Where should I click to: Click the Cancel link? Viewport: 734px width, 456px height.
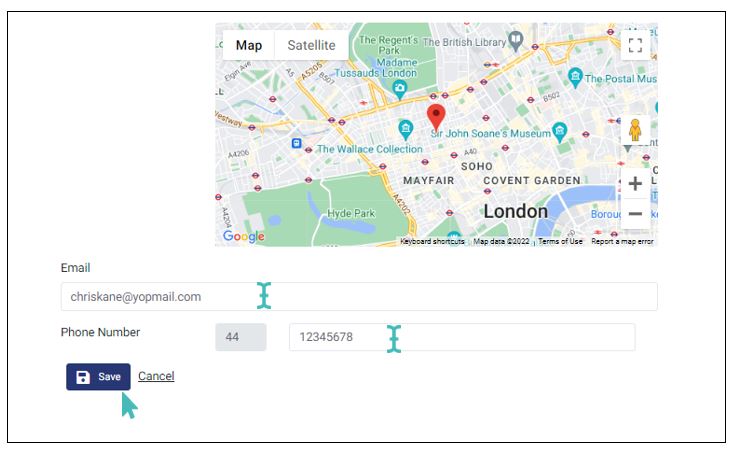click(156, 376)
